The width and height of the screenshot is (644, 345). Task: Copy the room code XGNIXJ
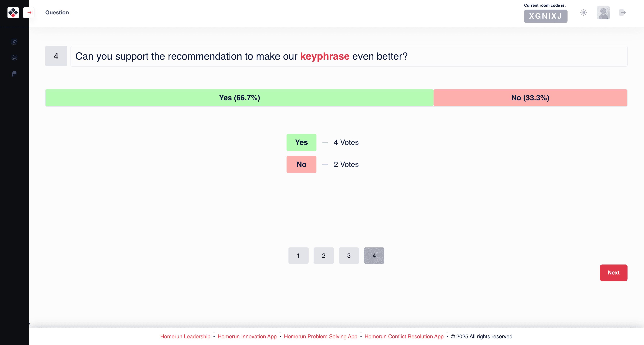[545, 16]
